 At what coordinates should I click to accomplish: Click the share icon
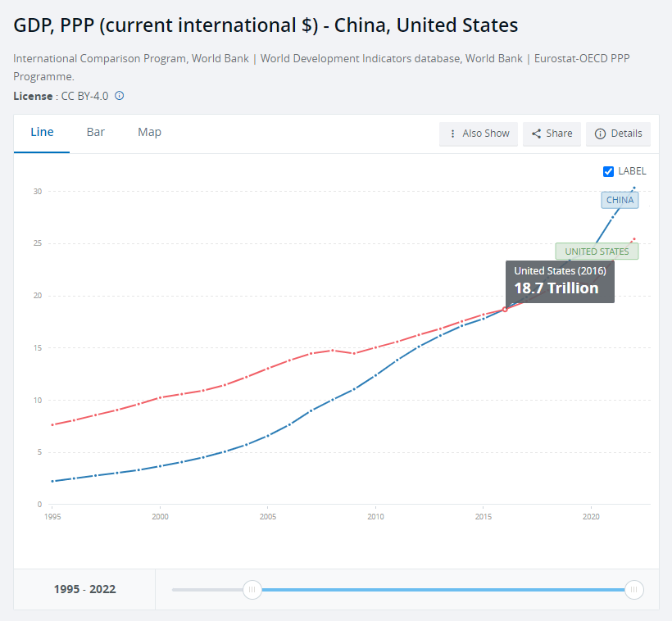point(537,134)
